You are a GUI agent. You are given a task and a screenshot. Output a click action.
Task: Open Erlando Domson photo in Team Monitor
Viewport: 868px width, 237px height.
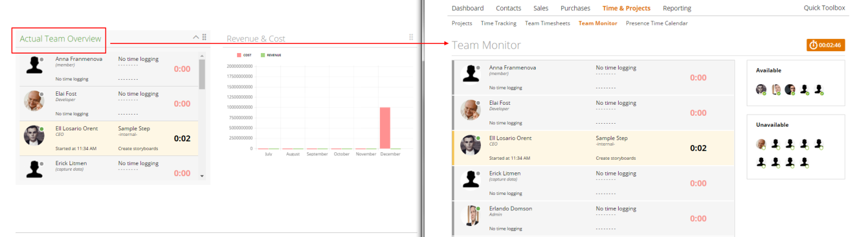470,215
